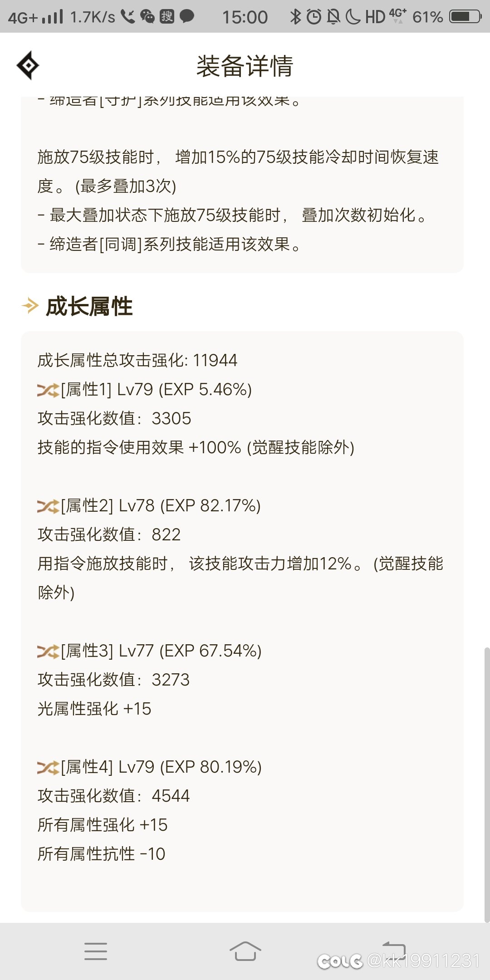Screen dimensions: 490x980
Task: Tap the WeChat notification icon
Action: tap(147, 17)
